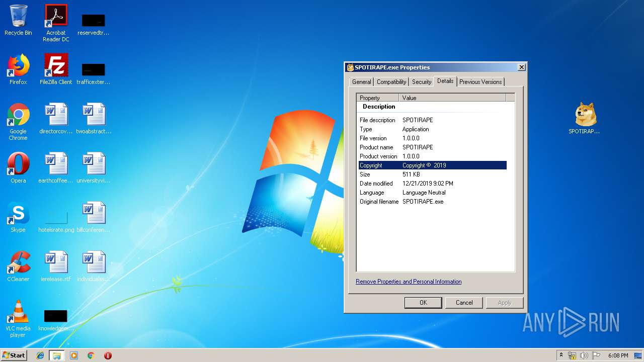Viewport: 644px width, 362px height.
Task: Show hidden system tray icons
Action: pos(561,355)
